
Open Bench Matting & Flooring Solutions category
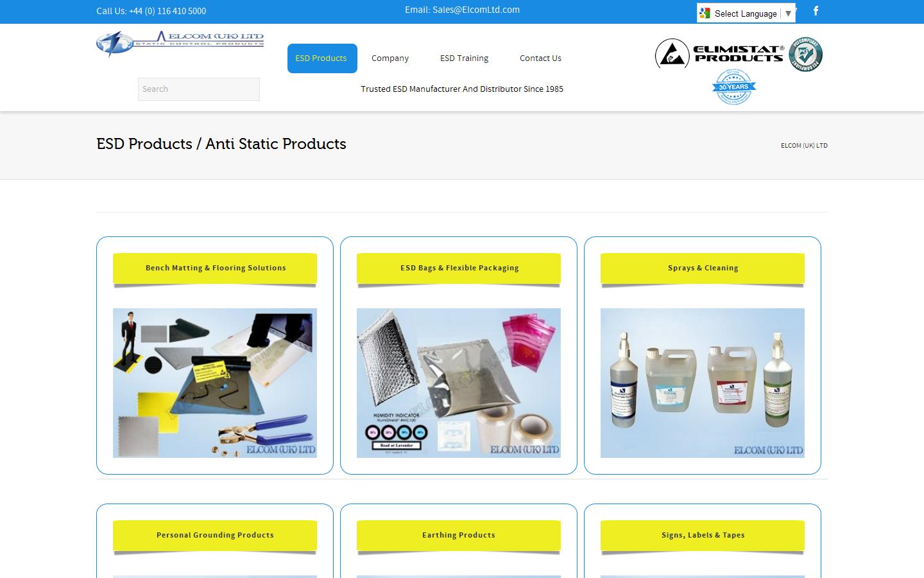214,268
